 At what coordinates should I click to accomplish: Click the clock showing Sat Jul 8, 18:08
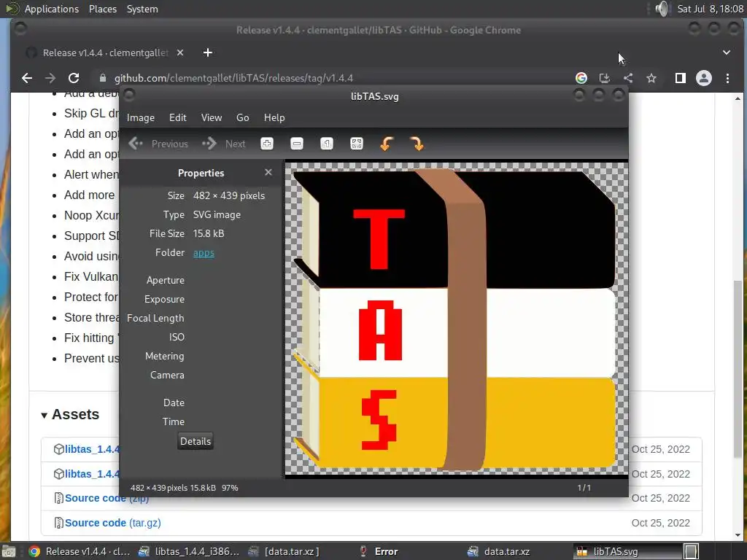pos(711,9)
